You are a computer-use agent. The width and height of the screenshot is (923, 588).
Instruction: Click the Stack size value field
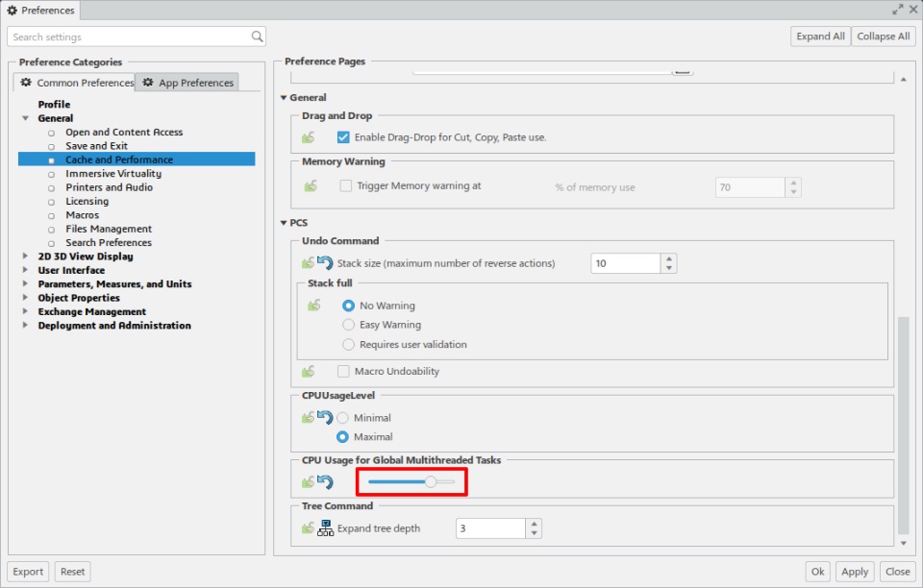point(625,263)
